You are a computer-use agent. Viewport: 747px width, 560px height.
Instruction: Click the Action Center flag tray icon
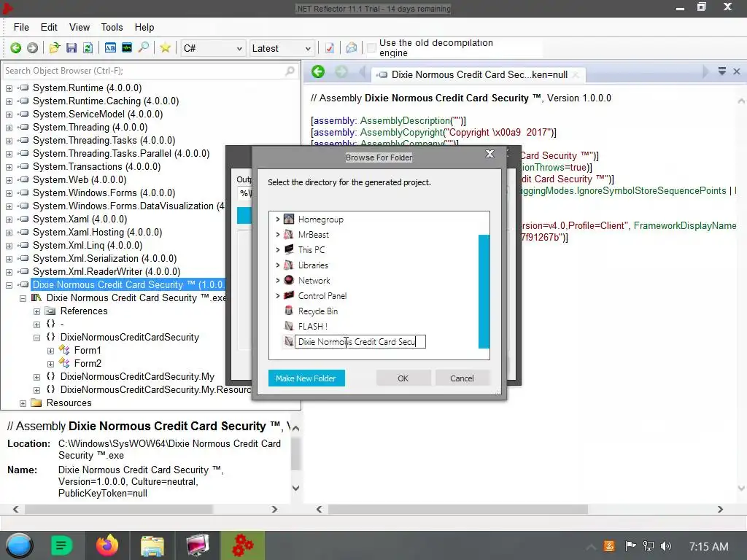[x=630, y=546]
